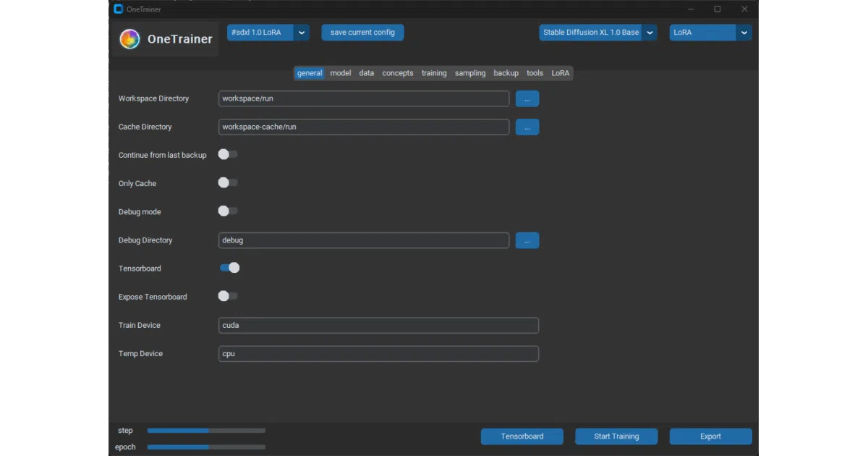Maximize the OneTrainer window
868x456 pixels.
pyautogui.click(x=718, y=9)
